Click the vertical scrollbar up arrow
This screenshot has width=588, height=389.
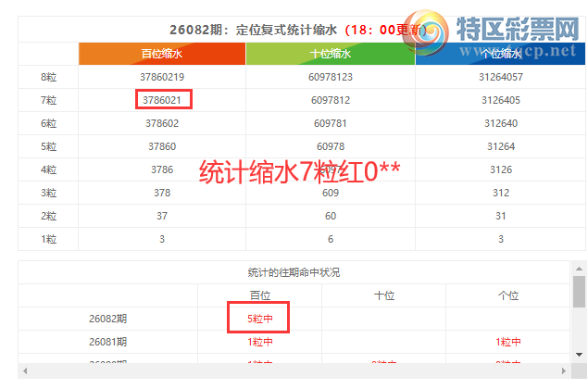coord(579,269)
